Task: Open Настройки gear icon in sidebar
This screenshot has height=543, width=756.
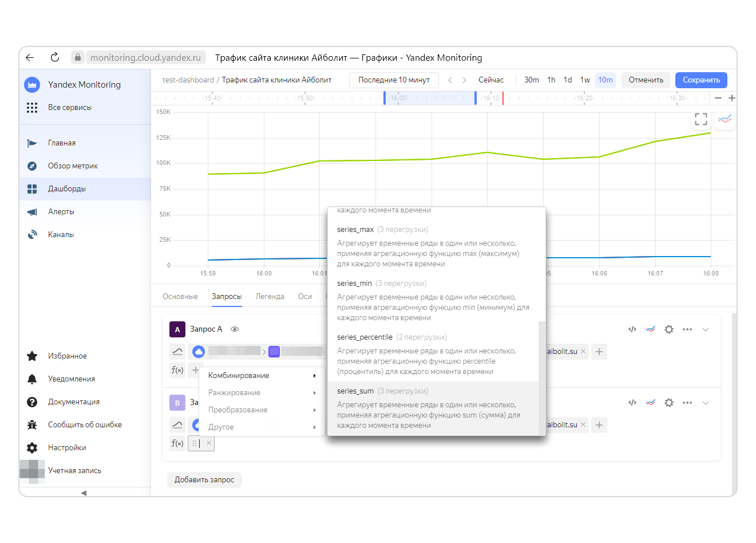Action: pos(32,448)
